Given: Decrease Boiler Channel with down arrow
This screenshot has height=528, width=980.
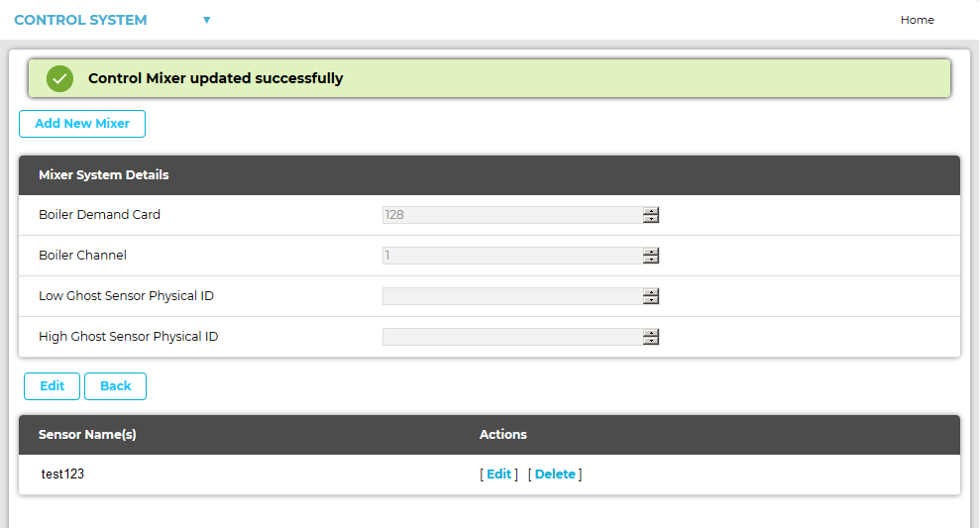Looking at the screenshot, I should 651,260.
